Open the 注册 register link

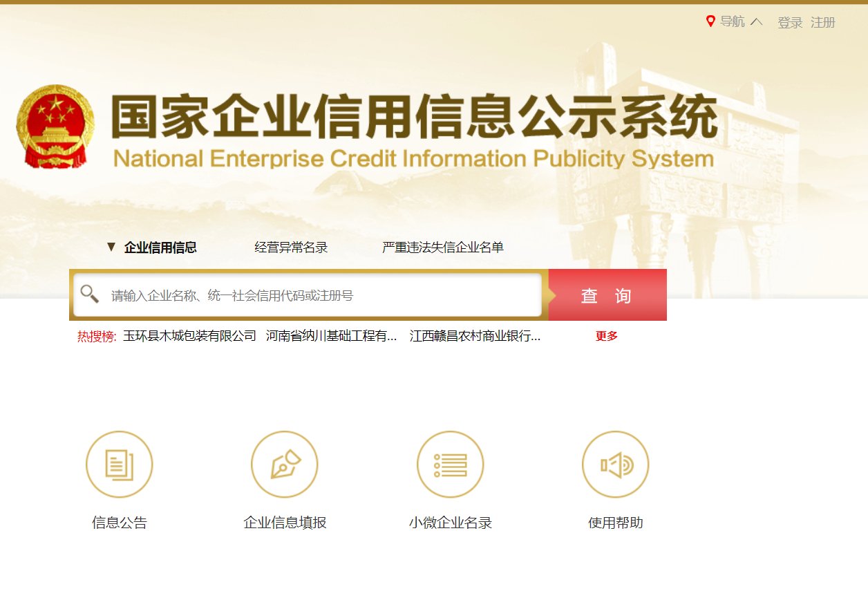(x=823, y=23)
